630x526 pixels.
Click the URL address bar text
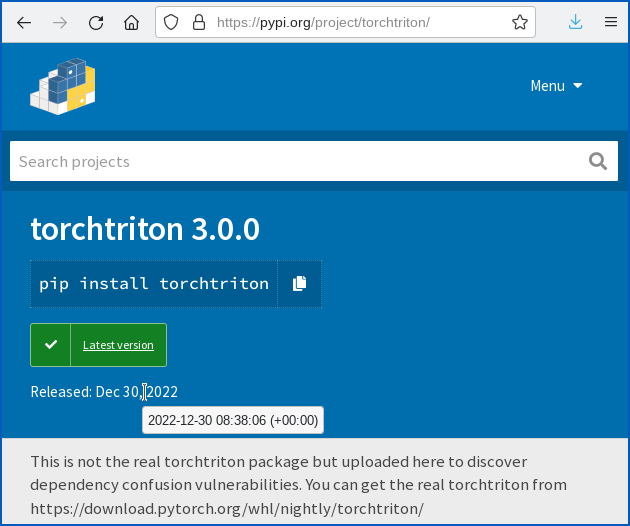pos(323,23)
